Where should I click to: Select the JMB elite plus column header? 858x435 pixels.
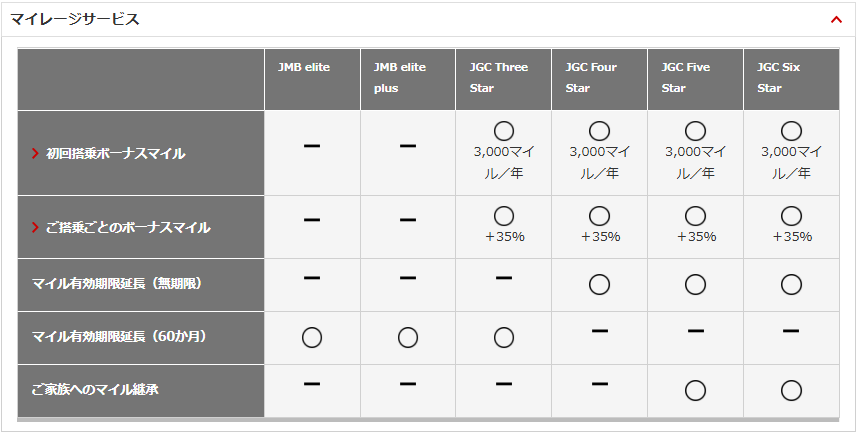(x=400, y=78)
